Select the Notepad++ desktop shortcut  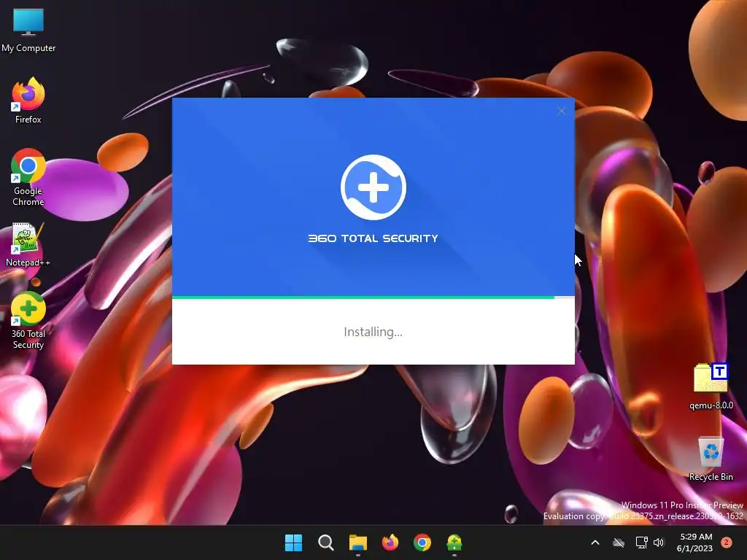[x=28, y=244]
